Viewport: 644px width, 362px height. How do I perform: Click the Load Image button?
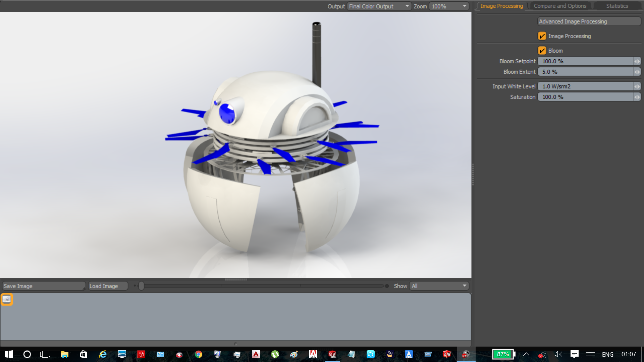(108, 286)
